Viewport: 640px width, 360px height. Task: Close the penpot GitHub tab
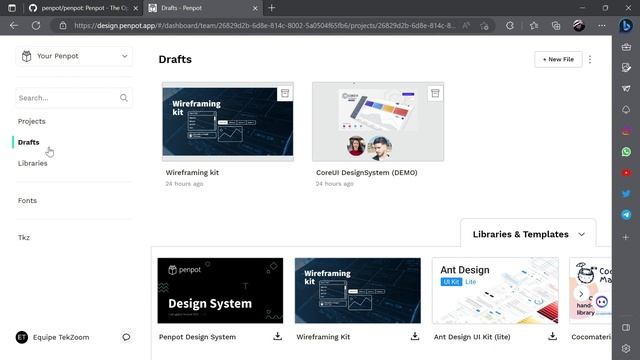point(136,8)
